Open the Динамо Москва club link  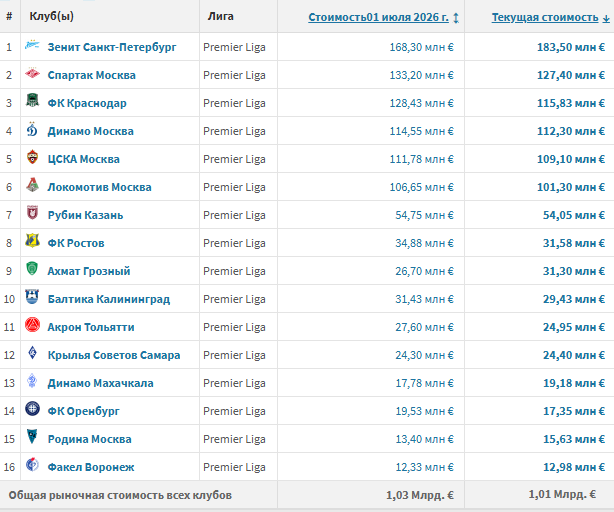(x=90, y=131)
